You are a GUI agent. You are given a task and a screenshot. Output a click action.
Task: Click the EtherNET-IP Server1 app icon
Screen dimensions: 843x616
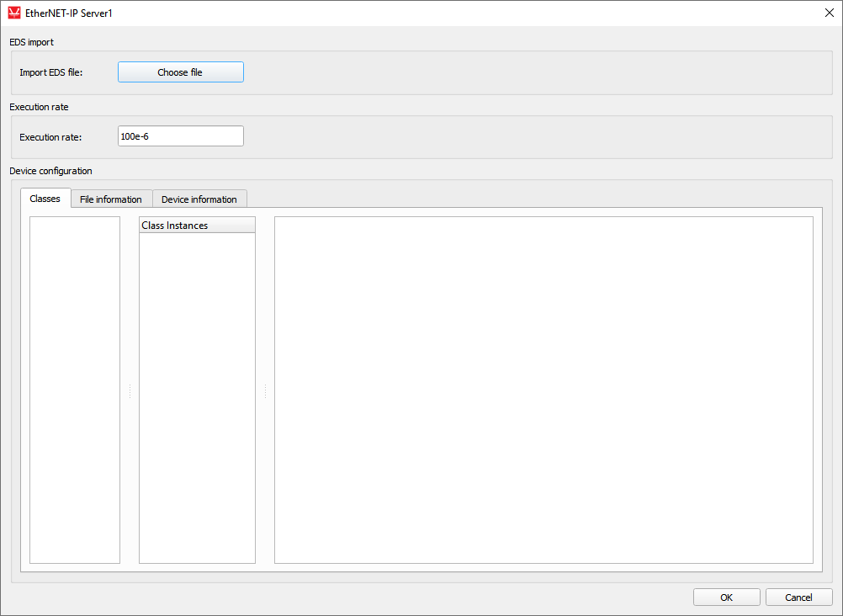pos(13,13)
